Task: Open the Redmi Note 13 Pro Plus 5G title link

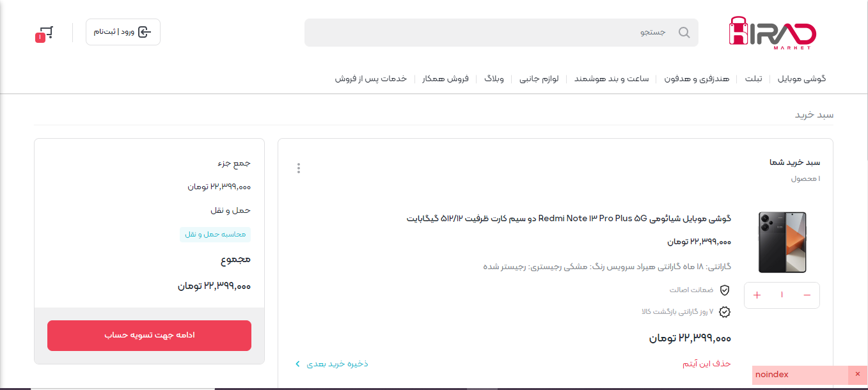Action: point(569,219)
